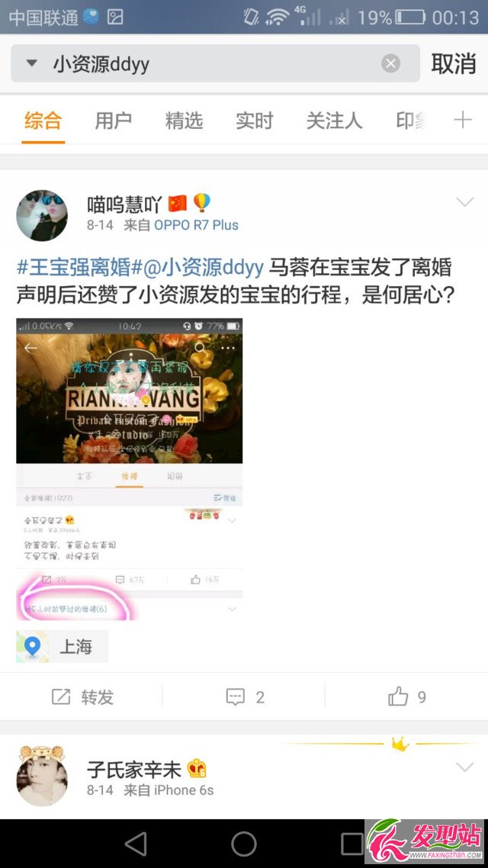The height and width of the screenshot is (868, 488).
Task: Add a tab with the plus icon
Action: point(463,120)
